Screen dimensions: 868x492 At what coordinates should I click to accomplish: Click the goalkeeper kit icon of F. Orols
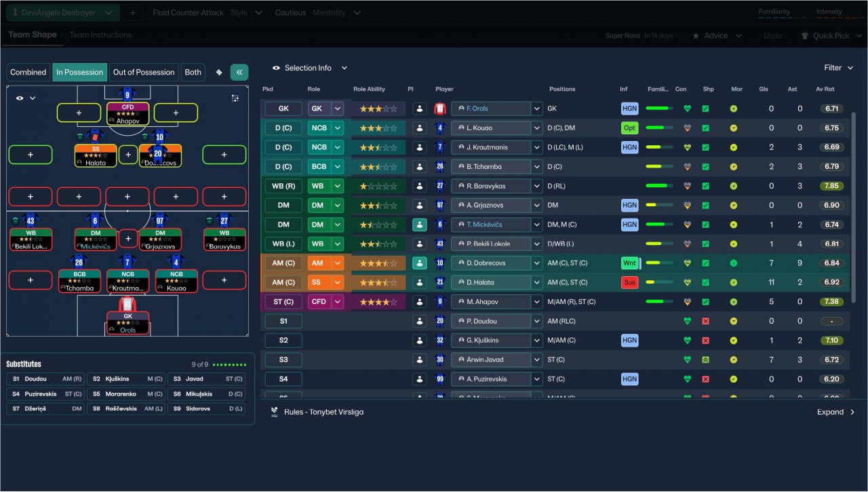(x=440, y=109)
